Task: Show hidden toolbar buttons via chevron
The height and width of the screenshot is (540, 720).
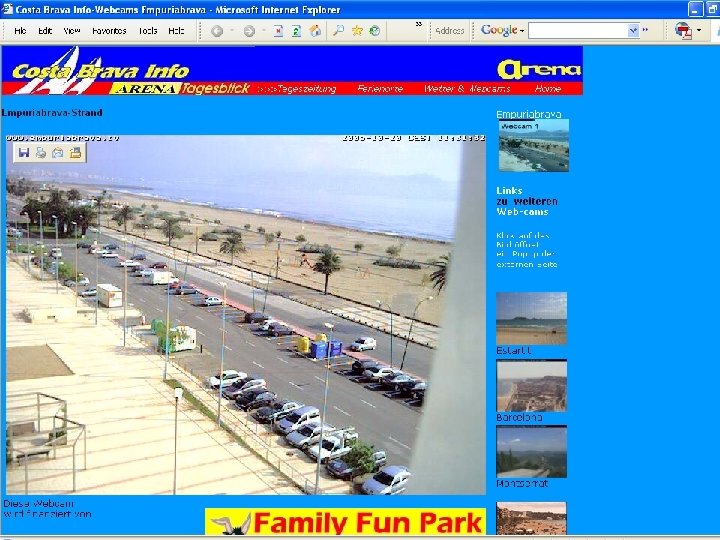Action: (419, 25)
